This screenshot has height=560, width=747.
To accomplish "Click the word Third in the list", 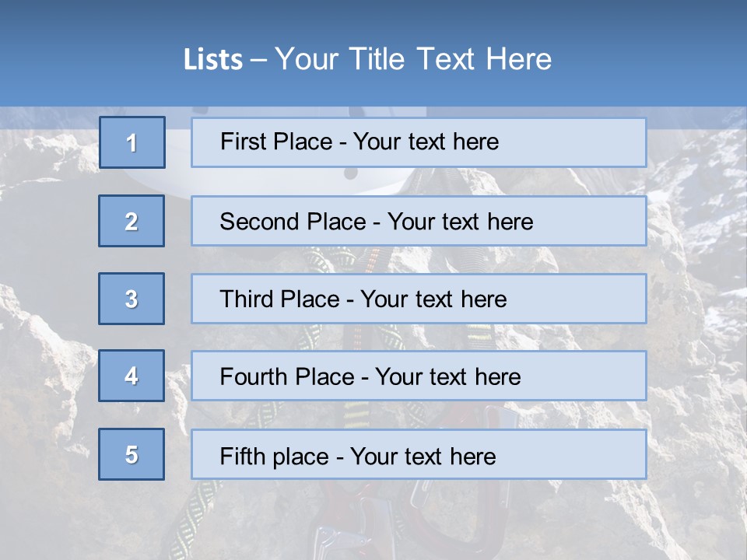I will coord(245,299).
